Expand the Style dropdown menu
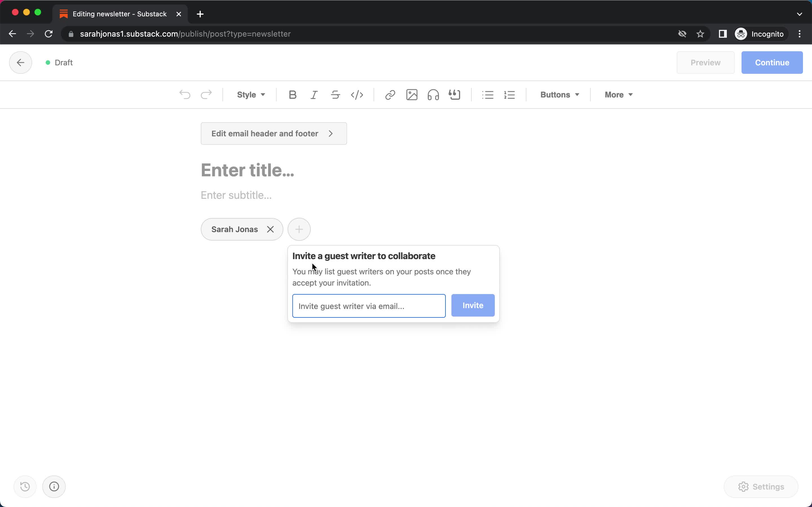This screenshot has height=507, width=812. coord(250,95)
